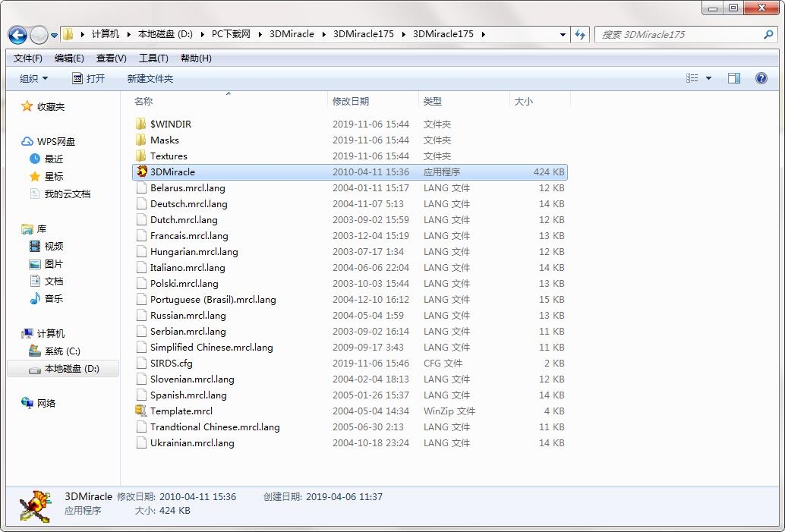Select the $WINDIR folder icon
The width and height of the screenshot is (785, 532).
(141, 124)
